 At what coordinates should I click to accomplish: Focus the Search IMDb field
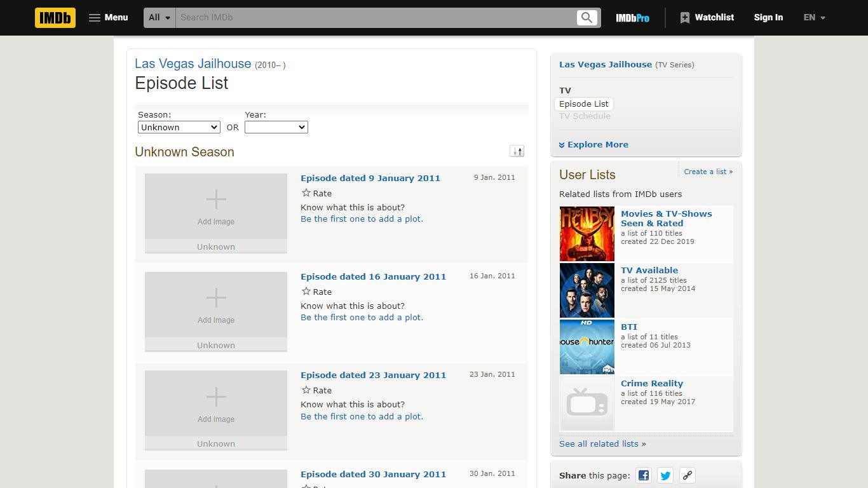point(376,18)
